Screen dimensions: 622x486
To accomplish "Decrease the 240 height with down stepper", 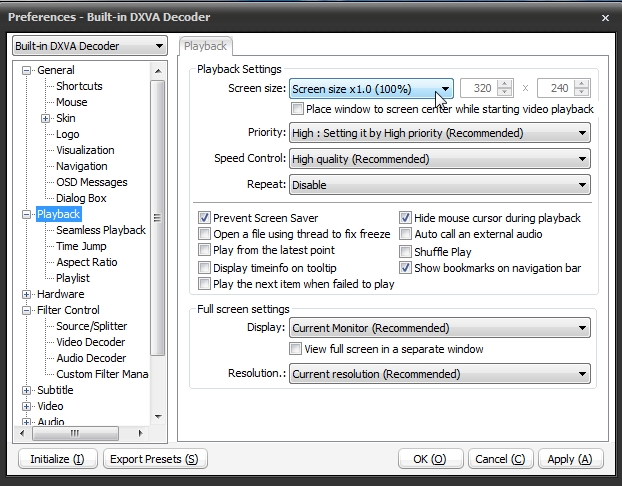I will click(582, 92).
